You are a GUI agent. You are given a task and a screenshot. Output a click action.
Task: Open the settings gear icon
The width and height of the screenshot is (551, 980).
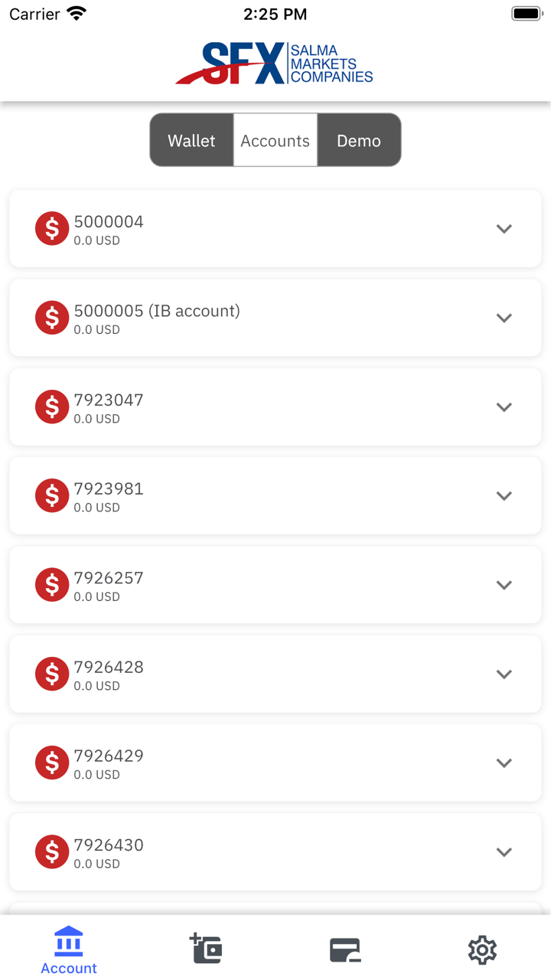tap(482, 949)
